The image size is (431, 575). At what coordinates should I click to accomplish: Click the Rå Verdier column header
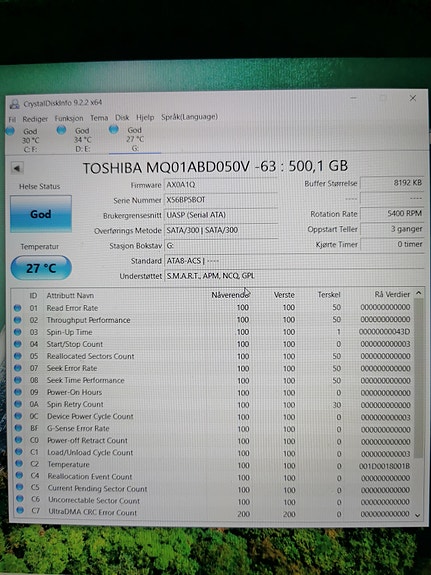(x=392, y=294)
